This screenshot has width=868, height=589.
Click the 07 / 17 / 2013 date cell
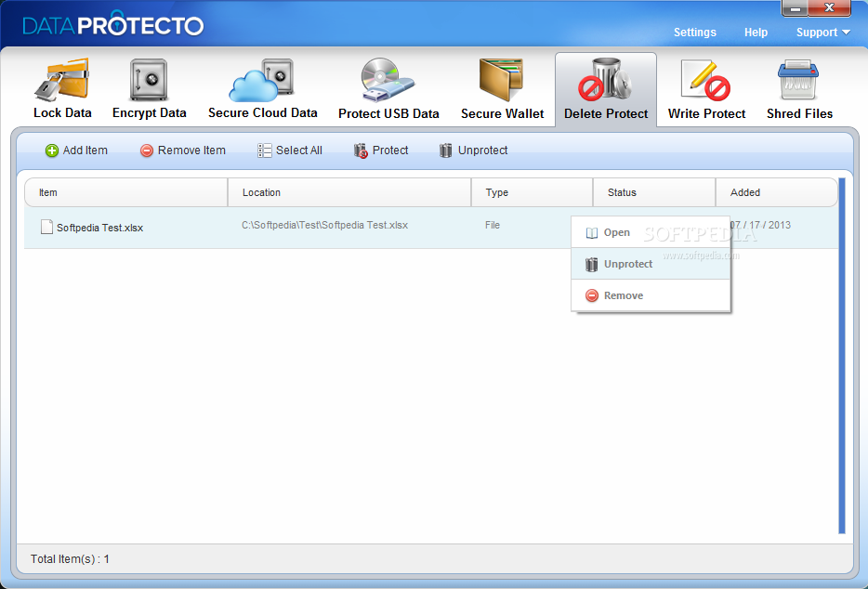760,226
